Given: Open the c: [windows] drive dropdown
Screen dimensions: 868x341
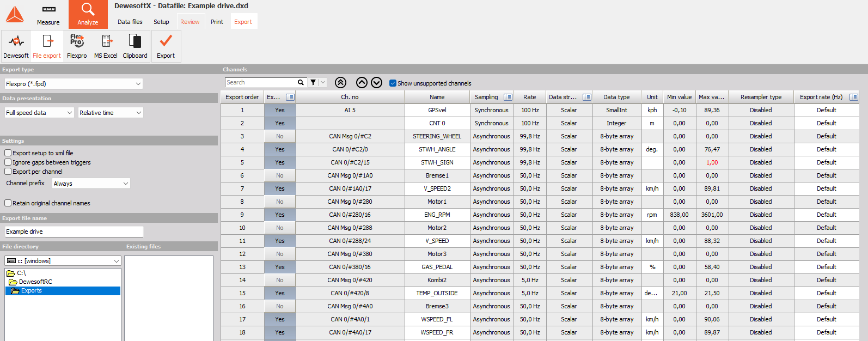Looking at the screenshot, I should (63, 261).
